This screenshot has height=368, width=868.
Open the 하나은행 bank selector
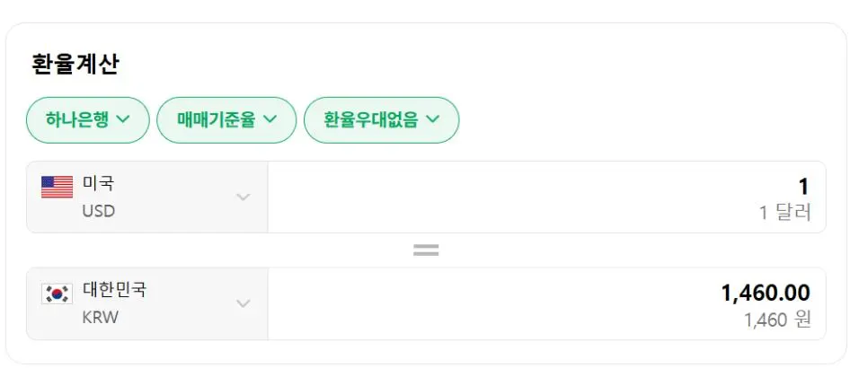[87, 120]
